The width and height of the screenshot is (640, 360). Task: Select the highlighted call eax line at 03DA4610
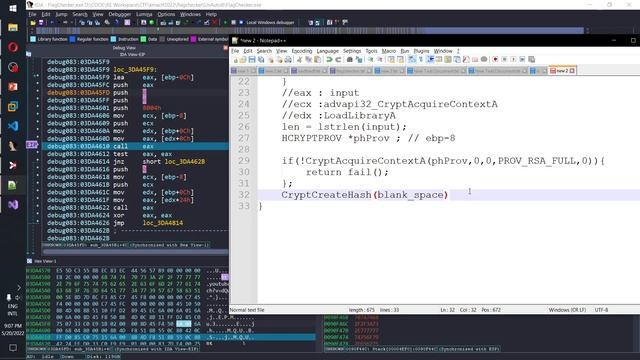(x=135, y=146)
